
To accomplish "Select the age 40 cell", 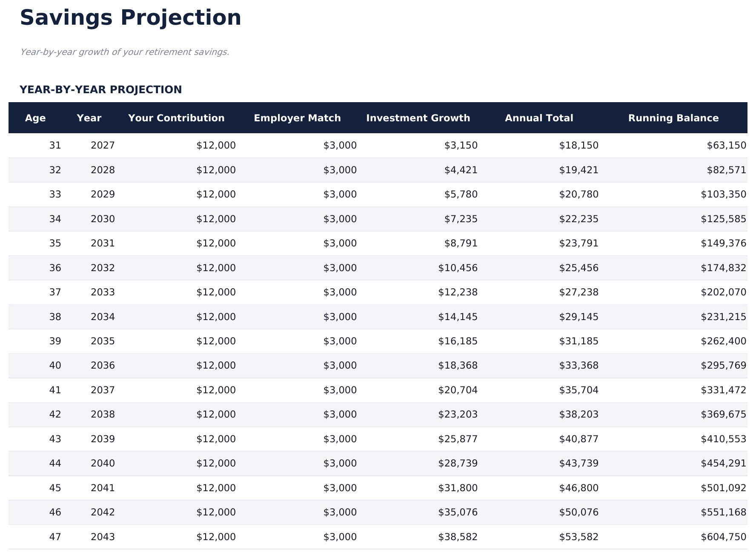I will click(55, 366).
